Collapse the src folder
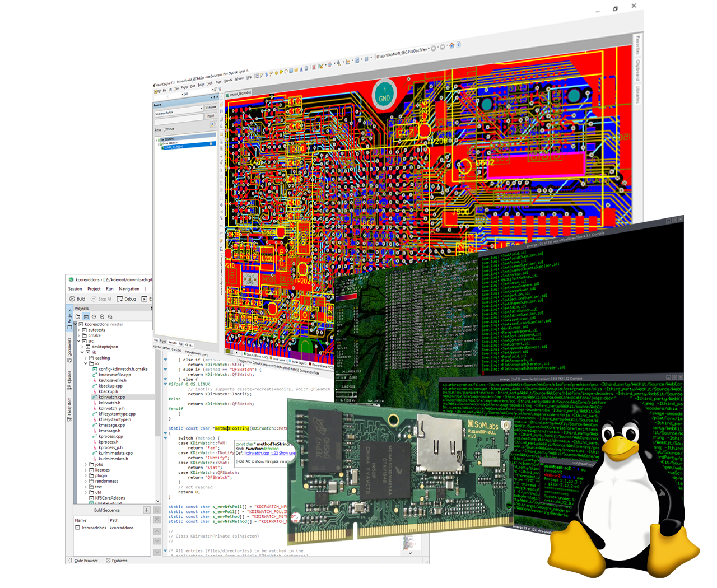The height and width of the screenshot is (588, 717). point(79,341)
